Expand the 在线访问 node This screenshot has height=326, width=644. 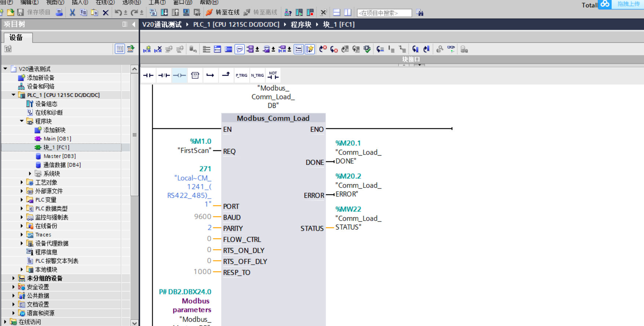tap(5, 322)
